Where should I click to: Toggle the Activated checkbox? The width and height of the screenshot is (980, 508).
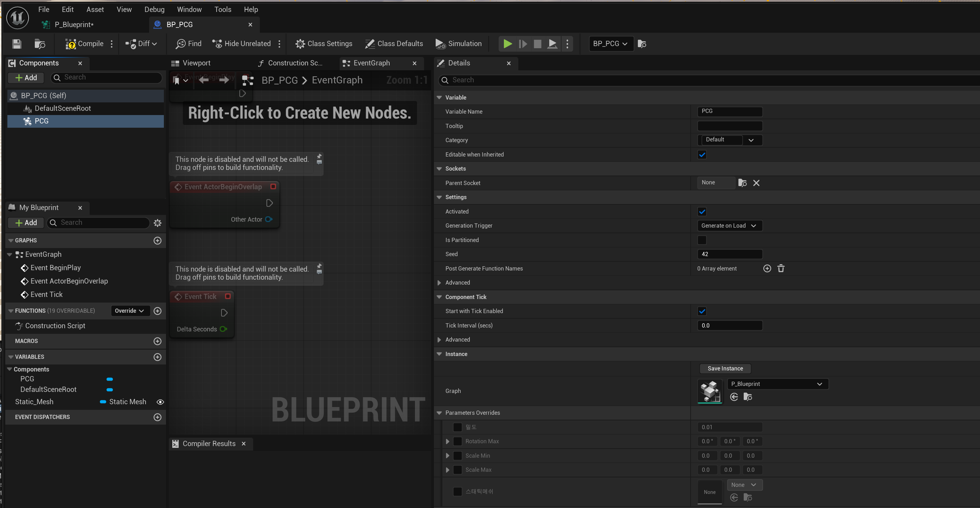click(x=702, y=211)
